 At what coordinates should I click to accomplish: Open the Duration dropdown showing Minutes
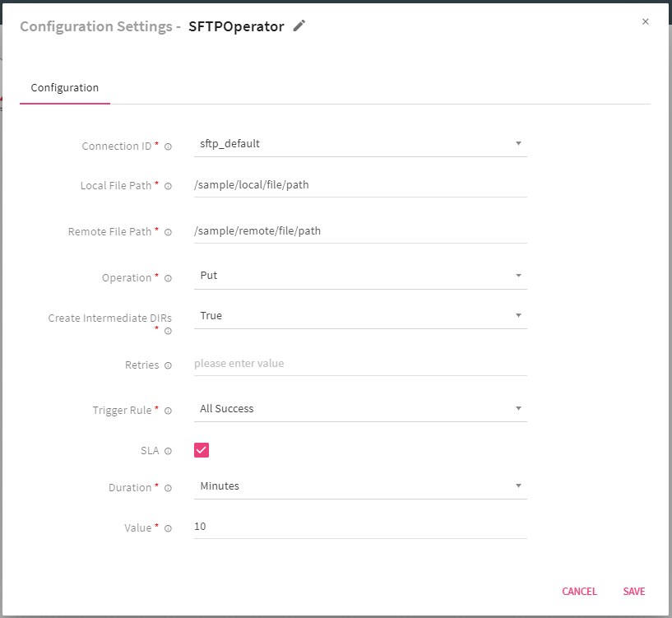click(x=359, y=486)
